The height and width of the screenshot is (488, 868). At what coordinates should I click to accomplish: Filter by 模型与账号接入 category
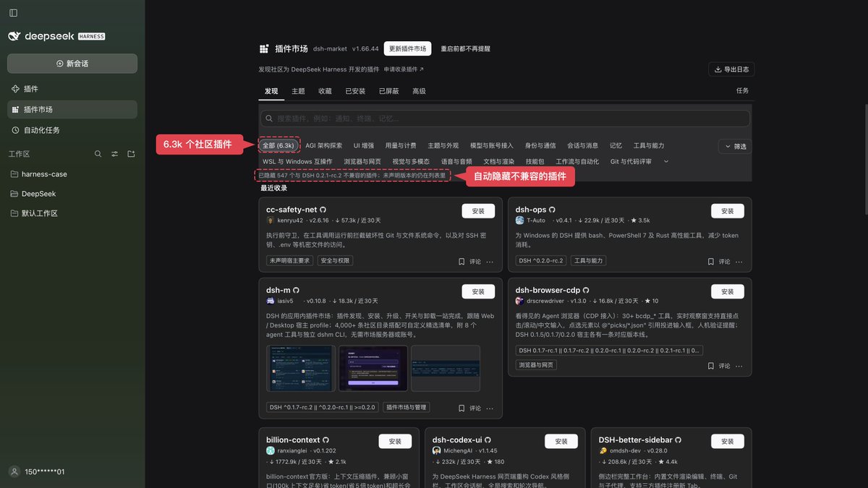(492, 145)
